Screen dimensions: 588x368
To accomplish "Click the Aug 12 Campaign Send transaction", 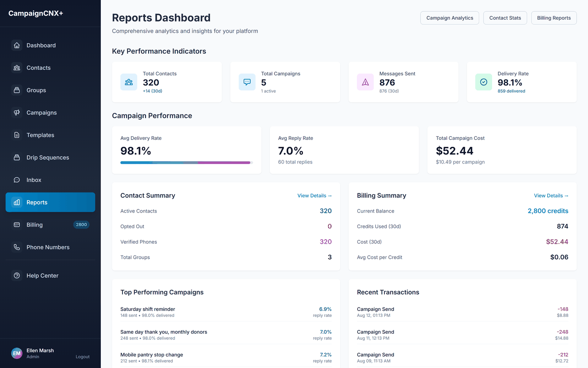I will tap(463, 312).
